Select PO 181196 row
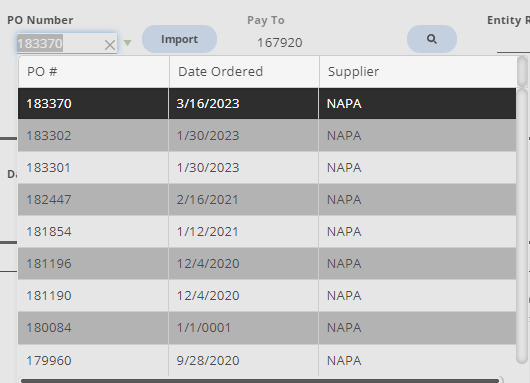Viewport: 530px width, 383px height. click(x=267, y=263)
